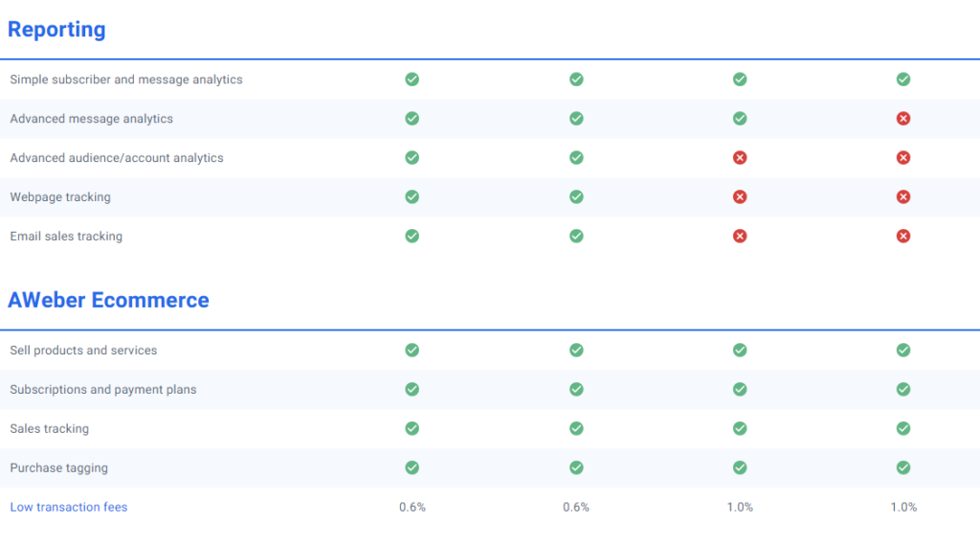Click second-column checkmark for Sales tracking row

(x=576, y=428)
